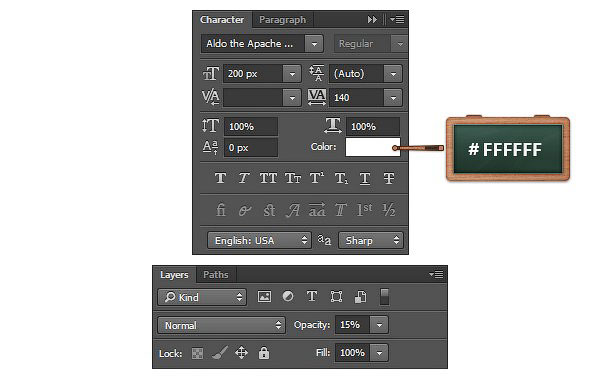Filter layers by shape layers icon
This screenshot has height=379, width=600.
click(336, 297)
